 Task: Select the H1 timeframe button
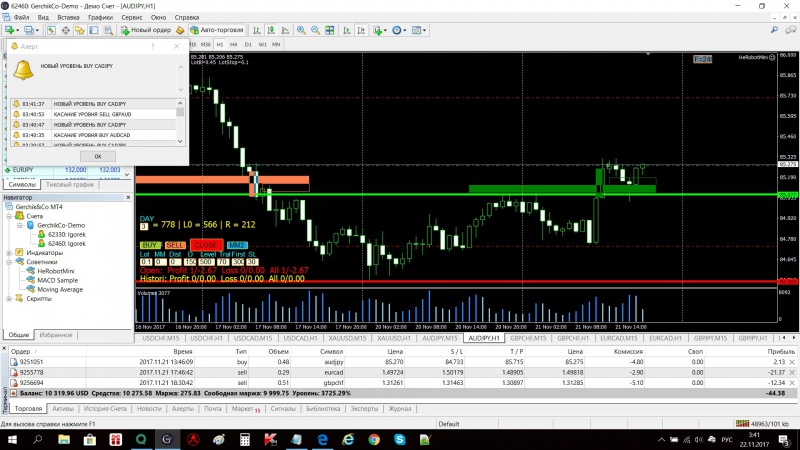tap(220, 44)
